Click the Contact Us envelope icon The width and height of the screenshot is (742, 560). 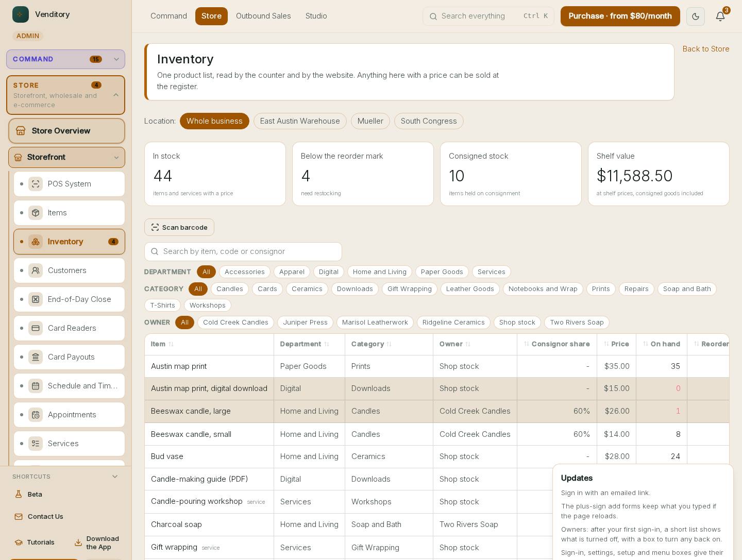click(x=19, y=517)
